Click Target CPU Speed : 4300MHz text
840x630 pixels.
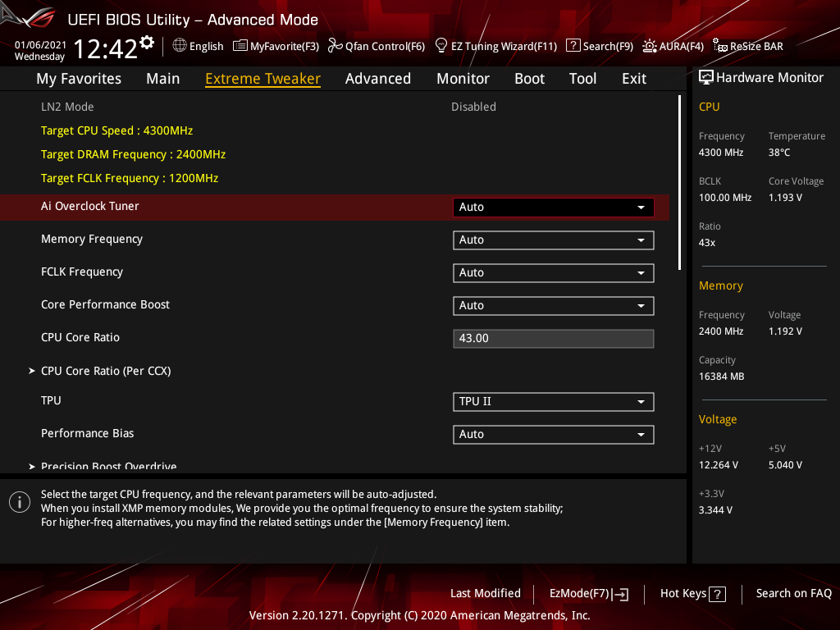(116, 130)
